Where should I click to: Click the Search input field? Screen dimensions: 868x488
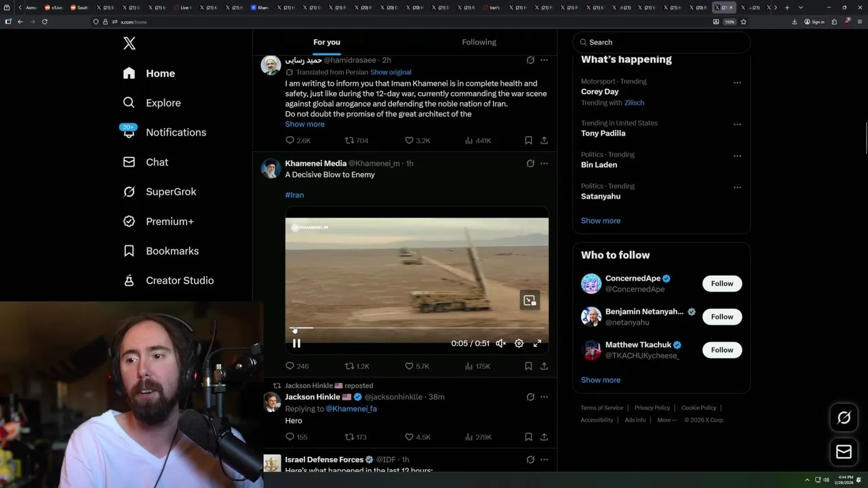click(x=661, y=42)
